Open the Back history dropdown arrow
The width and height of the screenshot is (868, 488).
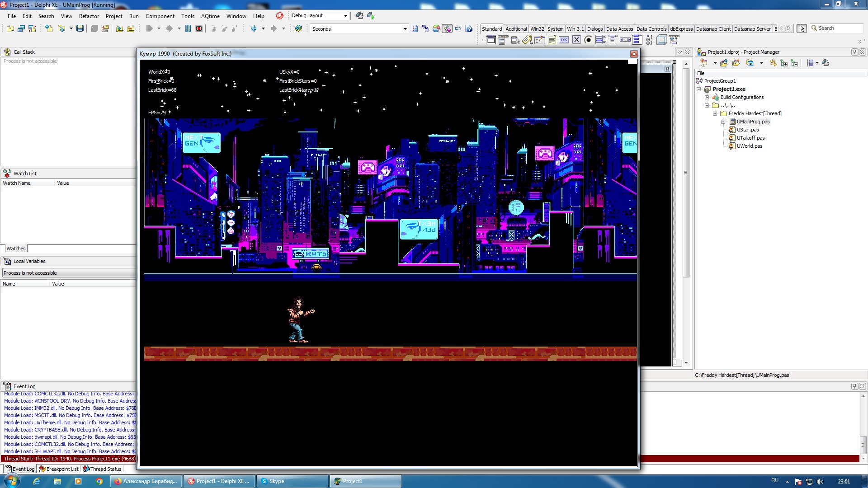pyautogui.click(x=263, y=28)
